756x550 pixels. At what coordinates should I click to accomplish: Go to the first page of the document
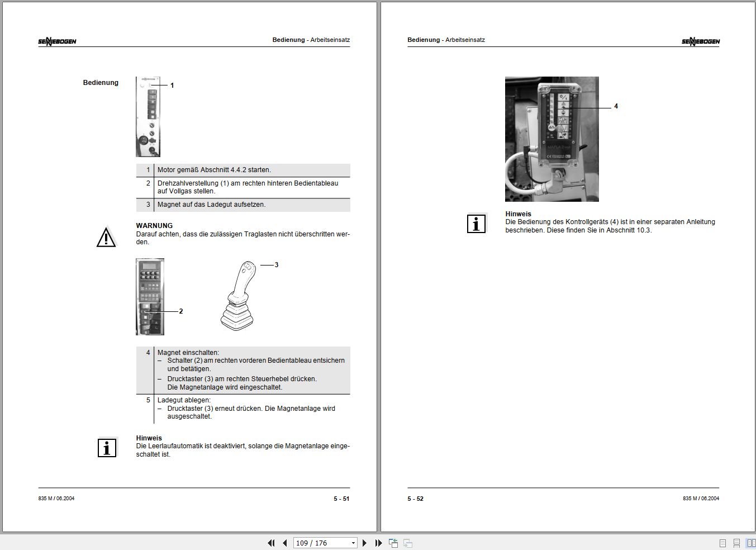(271, 543)
